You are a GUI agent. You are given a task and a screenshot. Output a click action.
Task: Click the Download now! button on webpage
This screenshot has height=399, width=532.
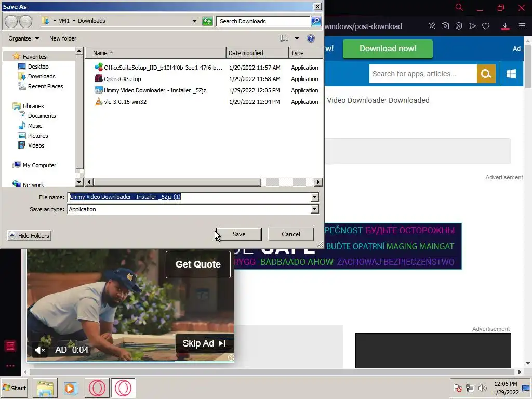[x=388, y=48]
